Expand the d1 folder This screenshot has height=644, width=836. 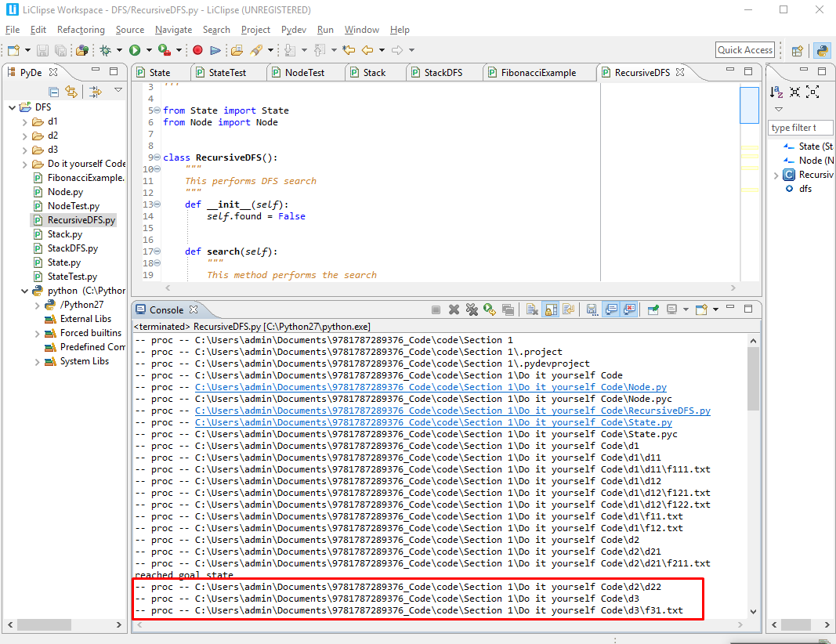24,122
